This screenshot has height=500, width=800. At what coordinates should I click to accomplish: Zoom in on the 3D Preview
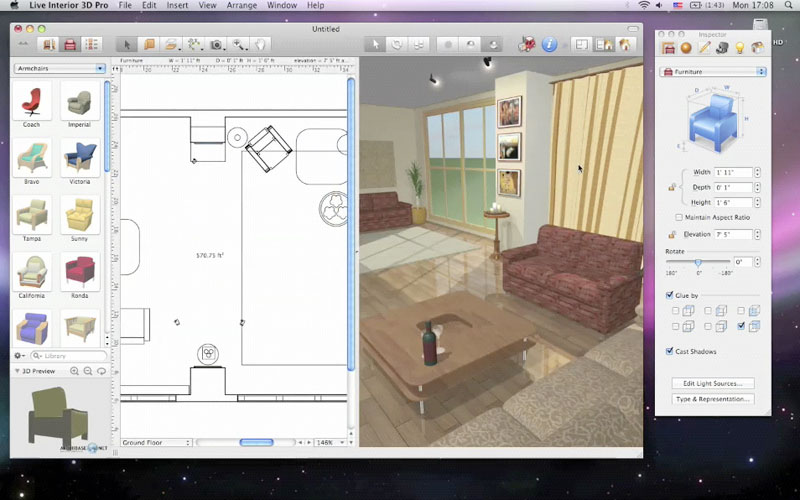tap(75, 371)
